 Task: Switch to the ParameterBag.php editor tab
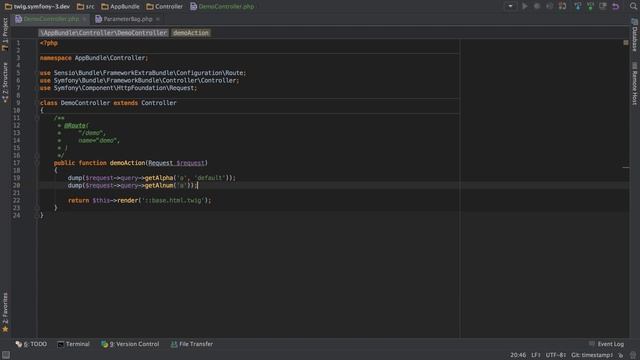click(x=127, y=19)
